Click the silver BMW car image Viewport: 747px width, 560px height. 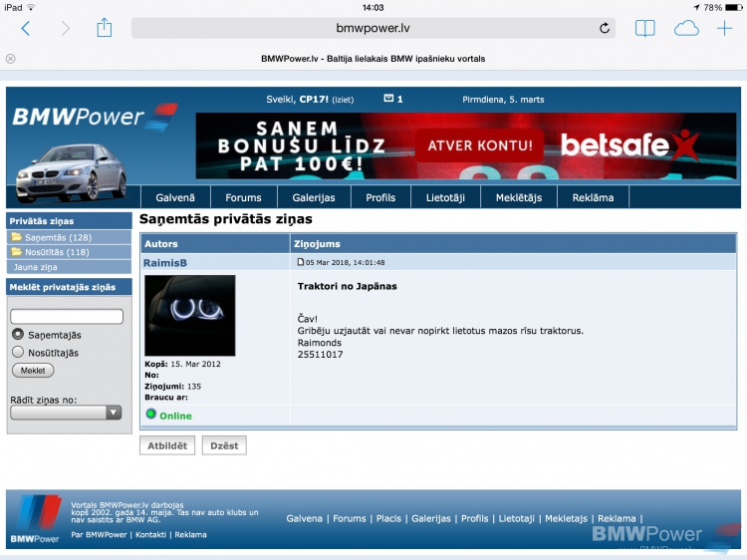tap(71, 172)
